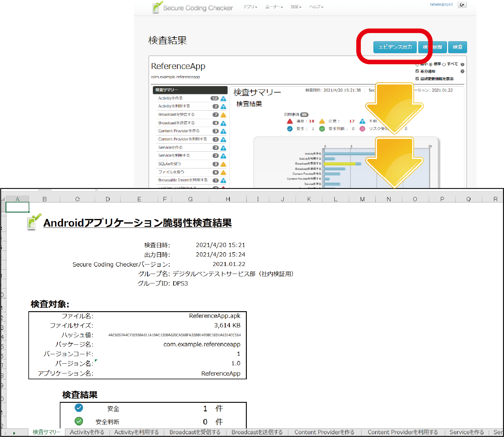Click green 安全判断 check icon in Excel sheet
The height and width of the screenshot is (437, 504).
point(79,421)
